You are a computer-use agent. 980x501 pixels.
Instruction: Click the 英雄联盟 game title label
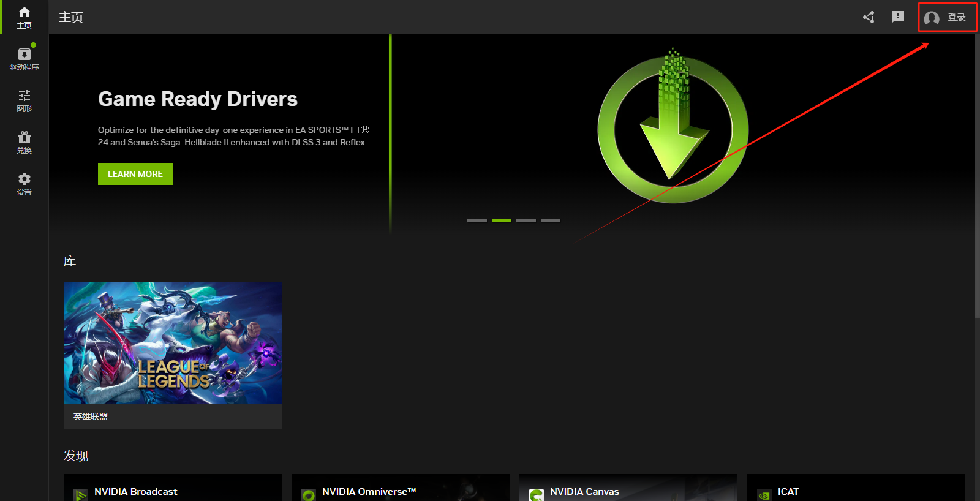click(x=91, y=416)
